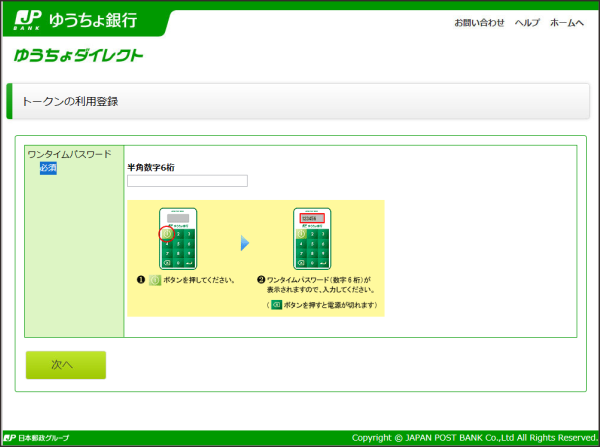Click the 半角数字6桁 label
Viewport: 600px width, 447px height.
(151, 167)
